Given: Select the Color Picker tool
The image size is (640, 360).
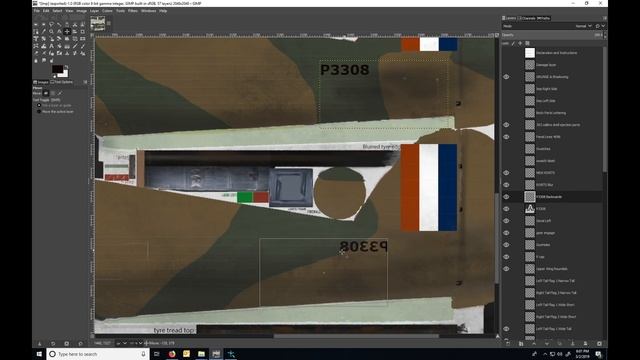Looking at the screenshot, I should click(44, 31).
